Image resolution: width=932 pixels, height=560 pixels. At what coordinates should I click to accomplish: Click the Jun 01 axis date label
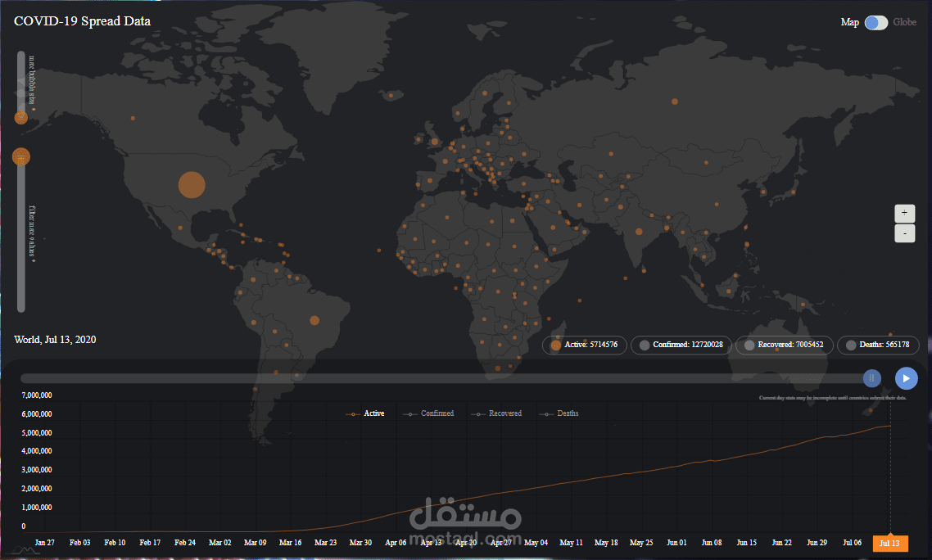click(x=676, y=543)
